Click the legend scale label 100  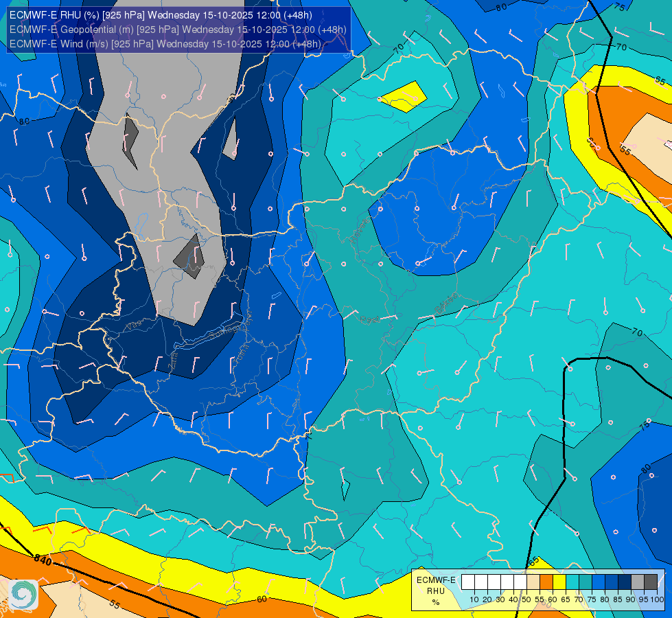coord(657,599)
